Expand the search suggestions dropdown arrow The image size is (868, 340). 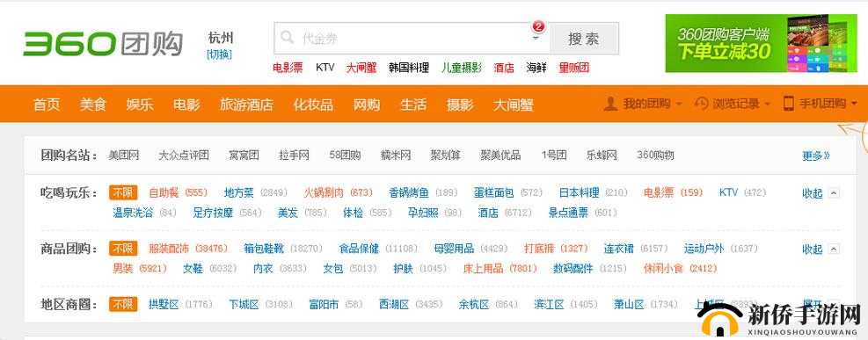pos(536,38)
